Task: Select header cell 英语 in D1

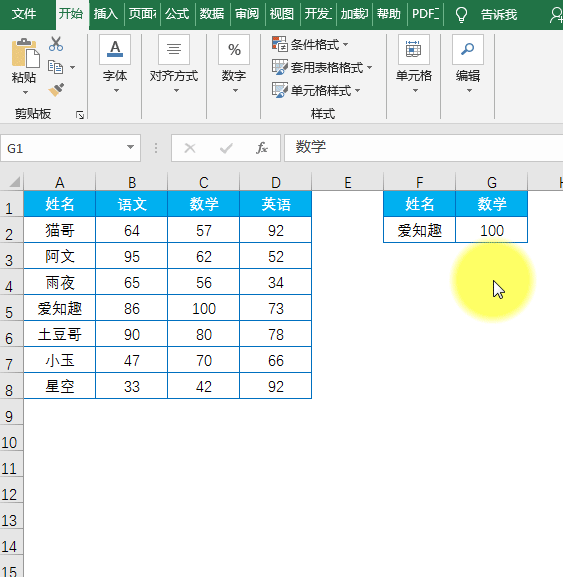Action: coord(276,204)
